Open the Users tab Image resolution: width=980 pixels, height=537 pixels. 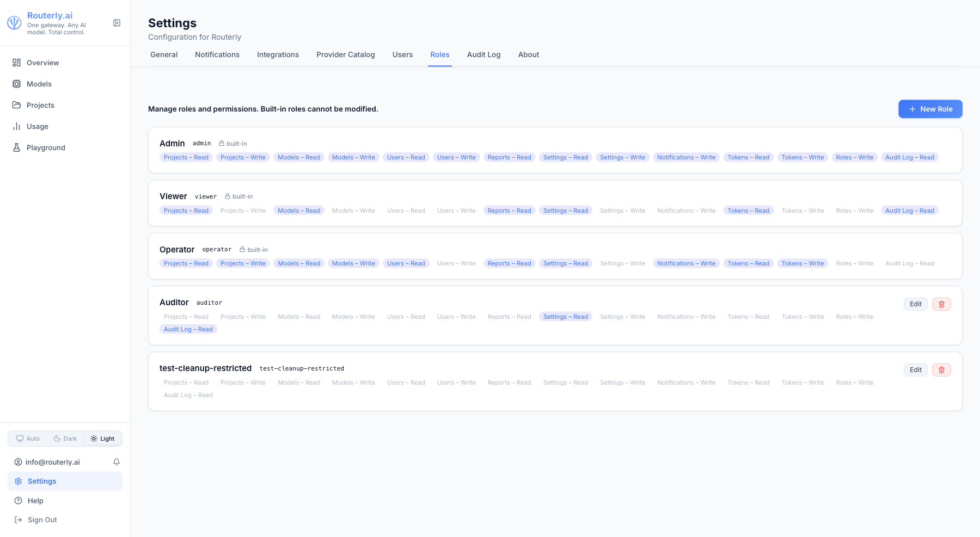pyautogui.click(x=402, y=54)
